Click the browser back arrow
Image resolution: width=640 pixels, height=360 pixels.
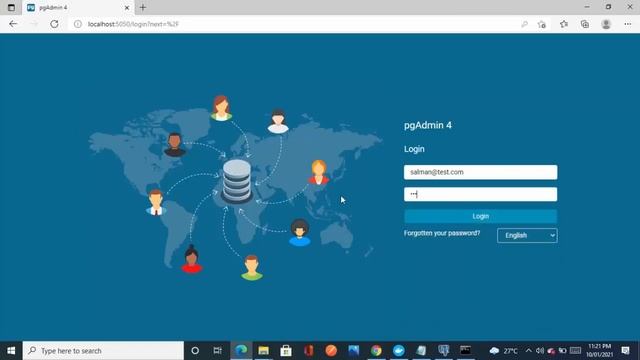(x=13, y=24)
